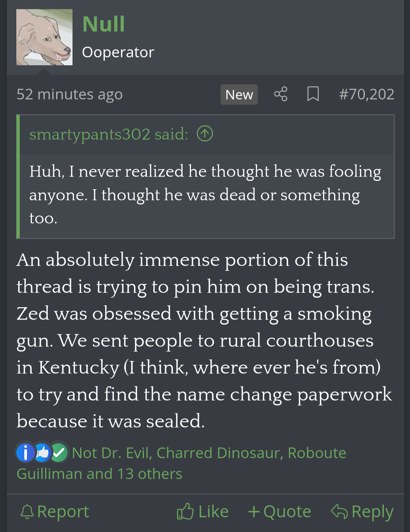This screenshot has height=532, width=410.
Task: Click the share post icon
Action: (281, 94)
